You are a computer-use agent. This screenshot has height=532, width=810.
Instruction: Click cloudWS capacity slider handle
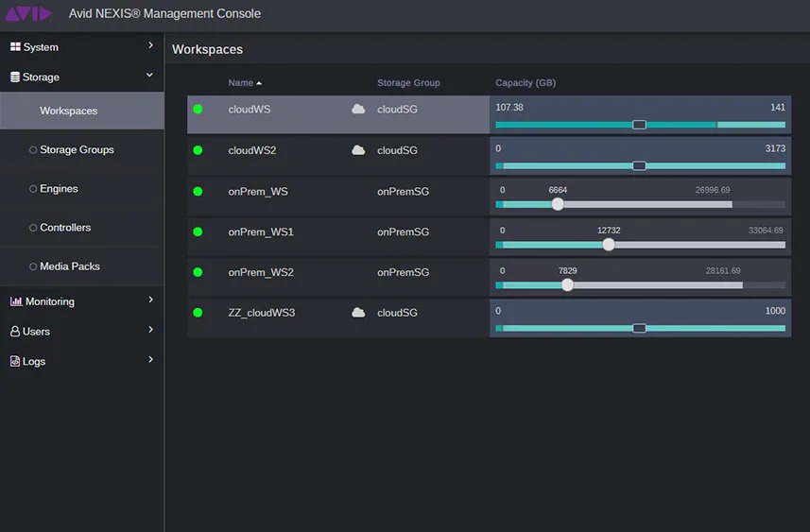tap(639, 125)
